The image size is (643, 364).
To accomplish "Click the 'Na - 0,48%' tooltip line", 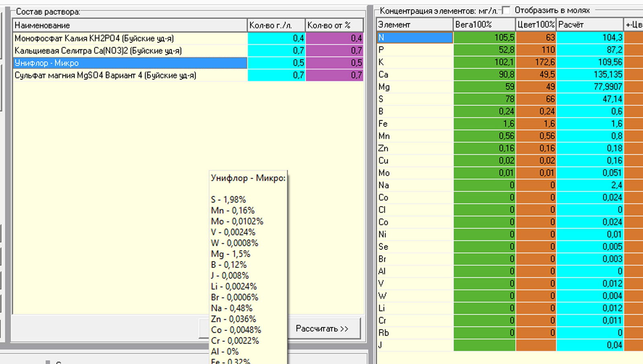I will (x=232, y=308).
